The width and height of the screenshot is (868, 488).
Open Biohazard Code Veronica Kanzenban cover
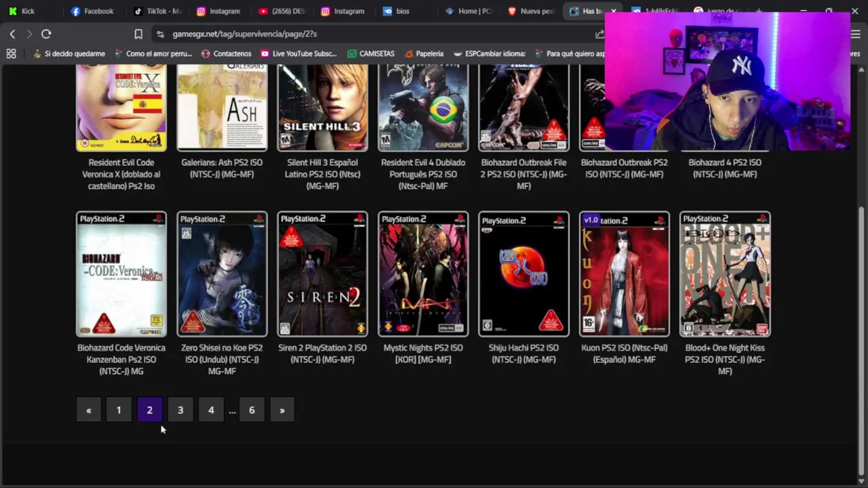[121, 274]
